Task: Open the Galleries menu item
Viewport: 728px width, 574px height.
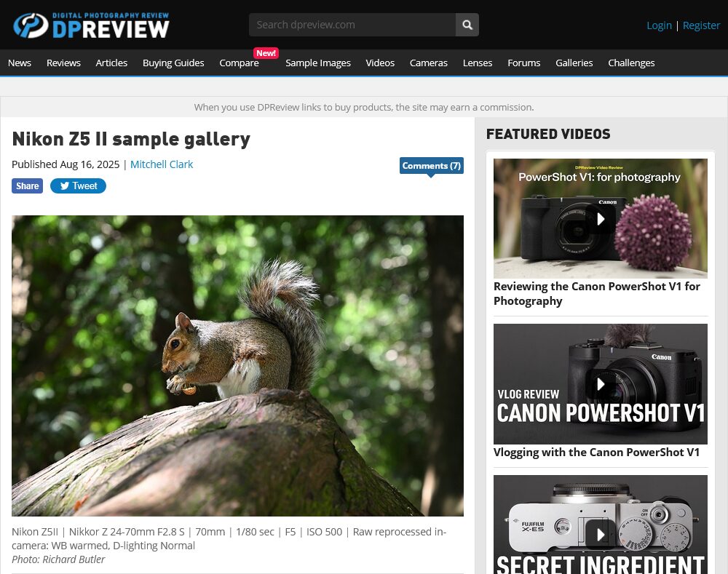Action: pyautogui.click(x=574, y=63)
